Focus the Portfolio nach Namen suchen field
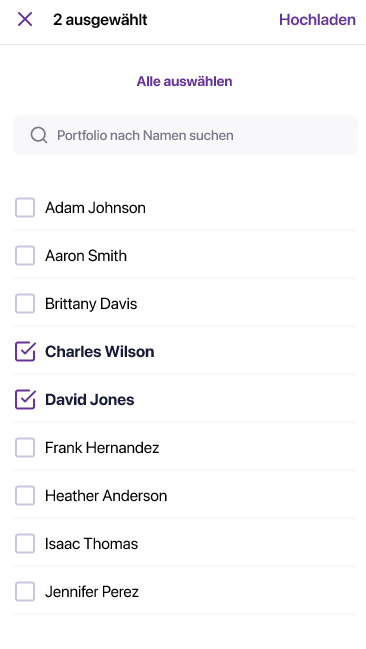The width and height of the screenshot is (366, 649). (185, 135)
